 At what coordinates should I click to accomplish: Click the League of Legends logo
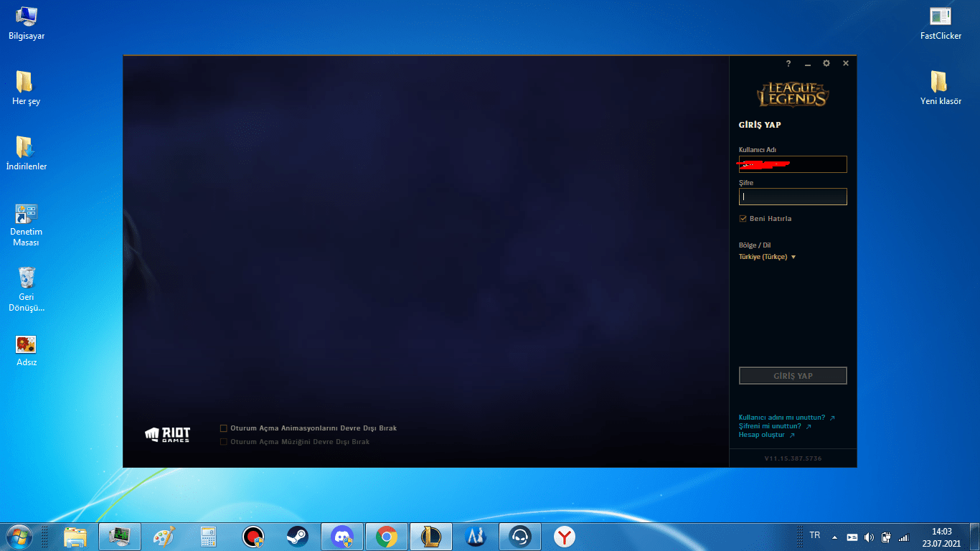pos(793,95)
